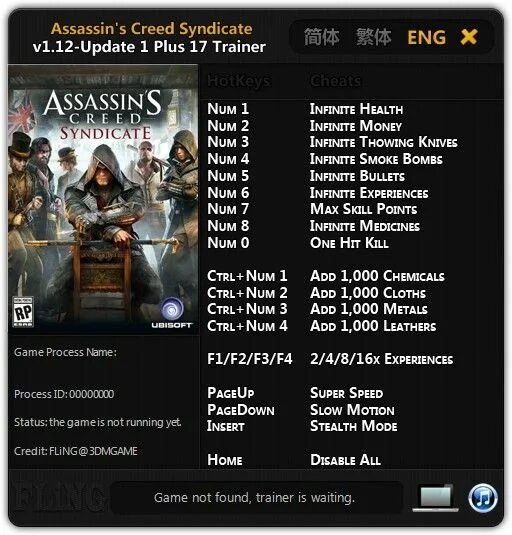Image resolution: width=512 pixels, height=535 pixels.
Task: Switch language to ENG
Action: click(x=426, y=37)
